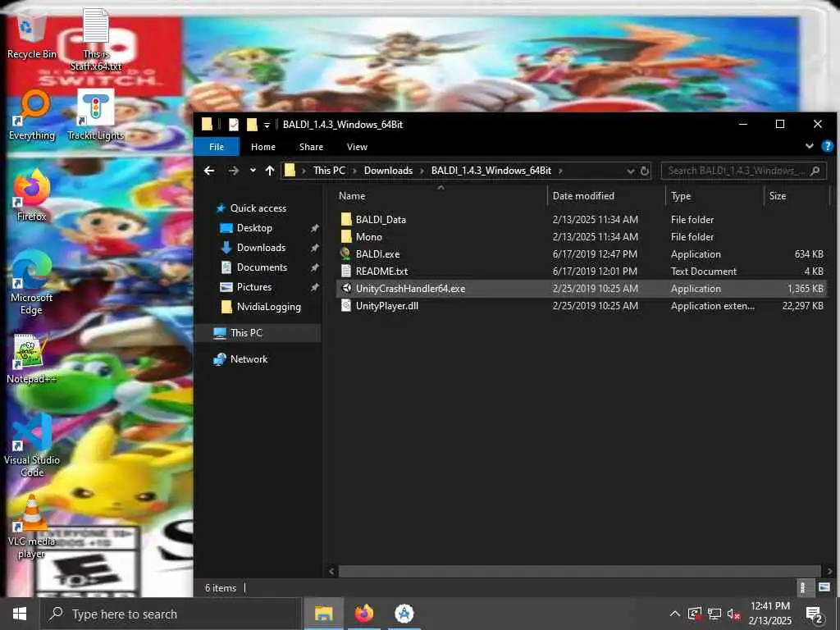Open the Windows Start menu
Screen dimensions: 840x630
pos(20,614)
